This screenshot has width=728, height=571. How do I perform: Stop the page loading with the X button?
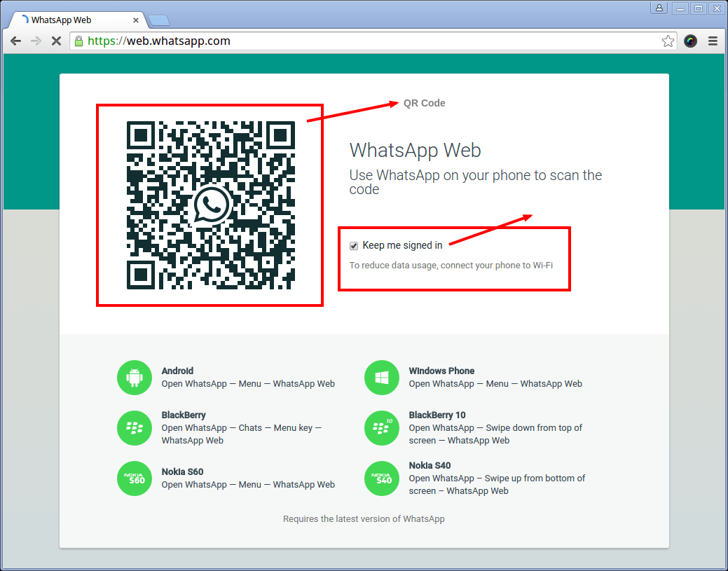(56, 41)
